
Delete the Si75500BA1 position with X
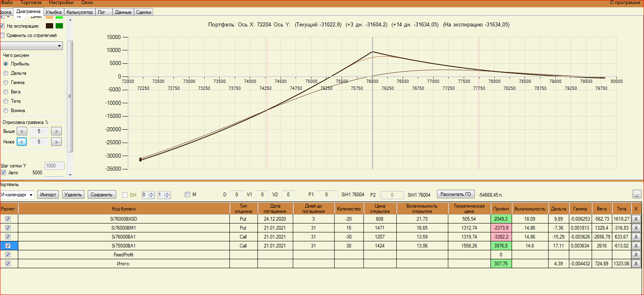(636, 246)
